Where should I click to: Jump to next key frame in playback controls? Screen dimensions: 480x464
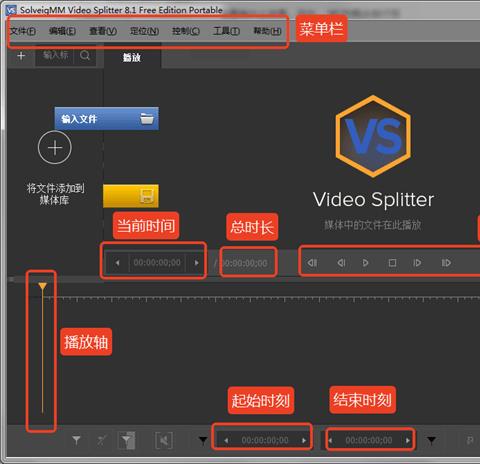coord(446,263)
